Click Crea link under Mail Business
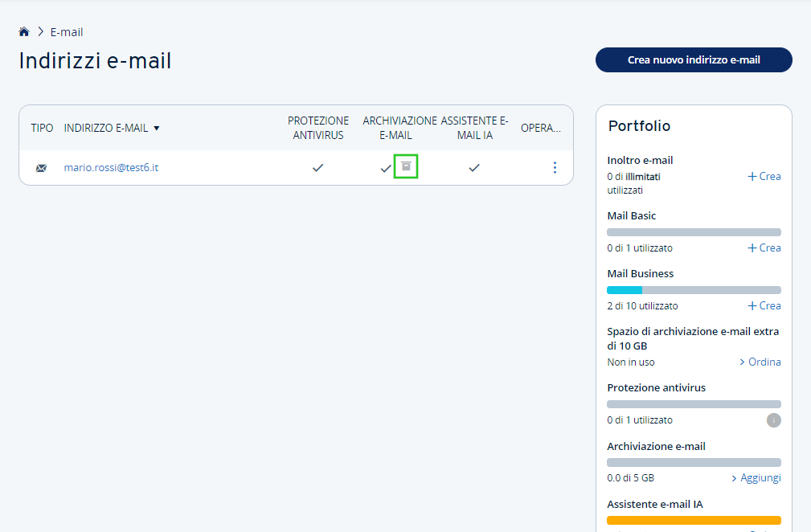The image size is (811, 532). coord(764,305)
